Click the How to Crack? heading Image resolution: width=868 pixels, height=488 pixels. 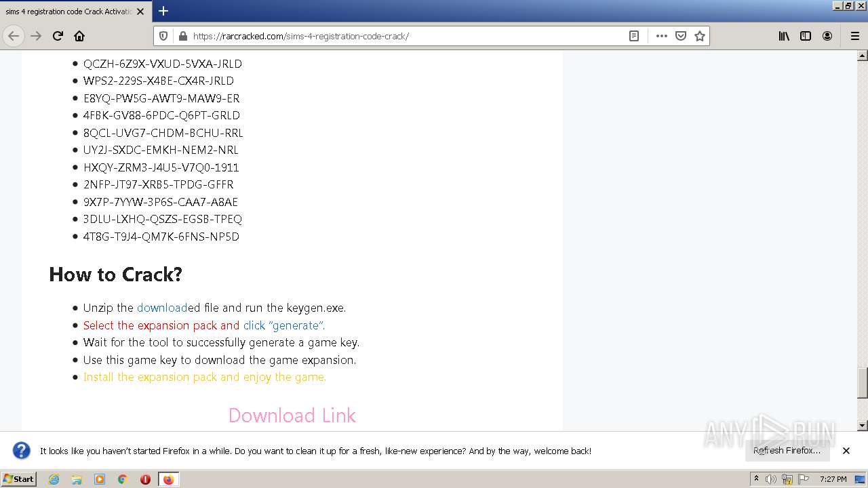coord(116,274)
